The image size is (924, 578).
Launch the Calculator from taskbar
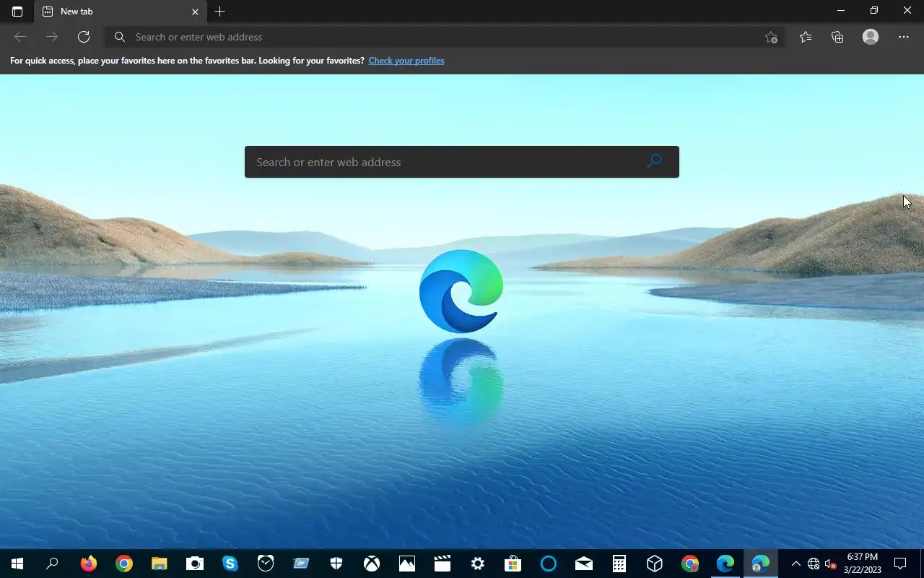(619, 564)
